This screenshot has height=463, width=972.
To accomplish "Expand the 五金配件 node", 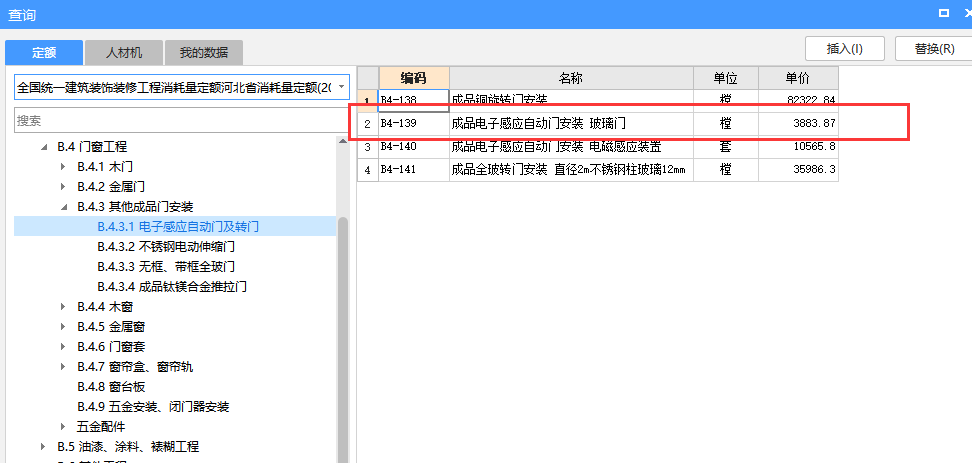I will pos(64,427).
